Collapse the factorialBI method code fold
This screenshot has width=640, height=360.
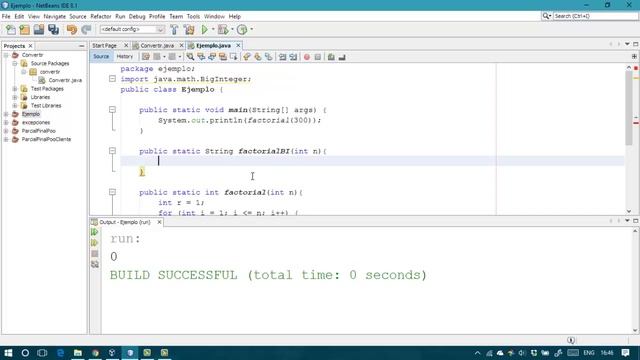[112, 151]
